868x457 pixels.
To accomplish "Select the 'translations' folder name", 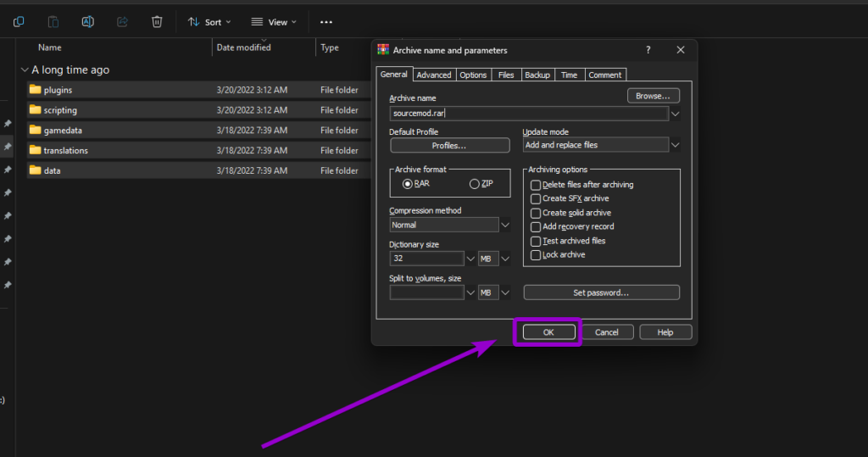I will [x=66, y=151].
